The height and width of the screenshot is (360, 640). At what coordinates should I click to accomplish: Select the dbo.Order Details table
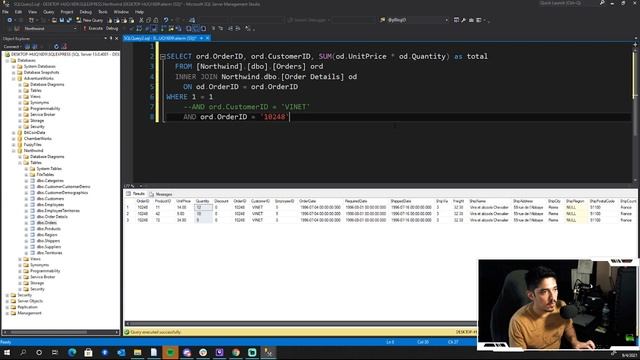tap(52, 217)
